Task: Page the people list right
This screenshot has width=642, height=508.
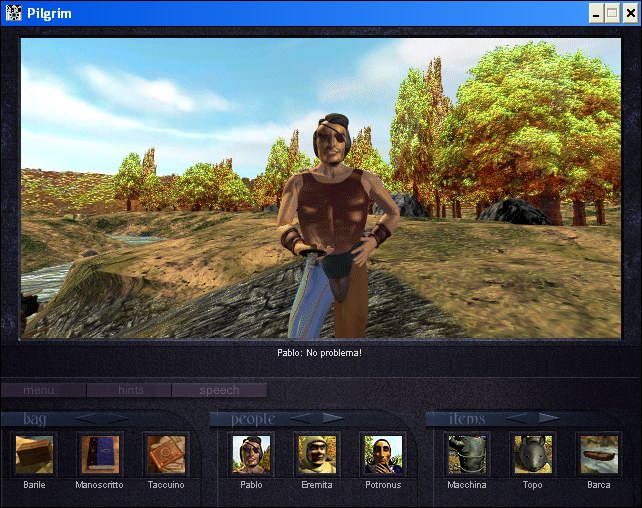Action: click(x=332, y=418)
